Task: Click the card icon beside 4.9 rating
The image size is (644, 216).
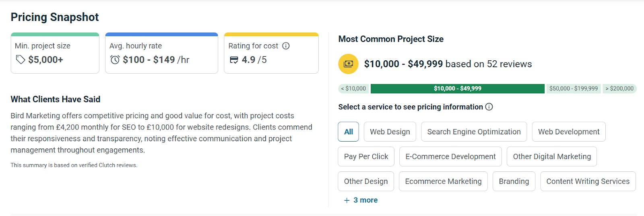Action: tap(234, 60)
